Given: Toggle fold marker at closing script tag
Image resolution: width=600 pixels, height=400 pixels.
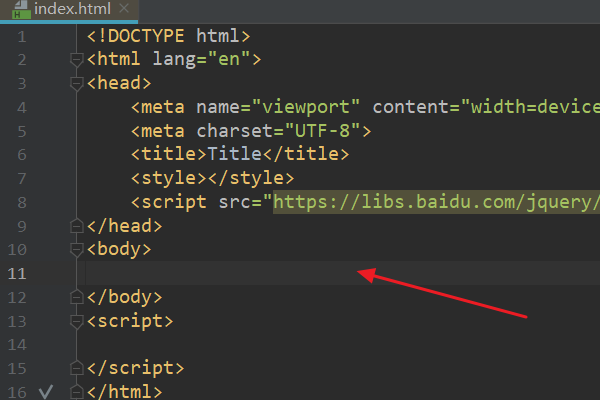Looking at the screenshot, I should (x=77, y=369).
